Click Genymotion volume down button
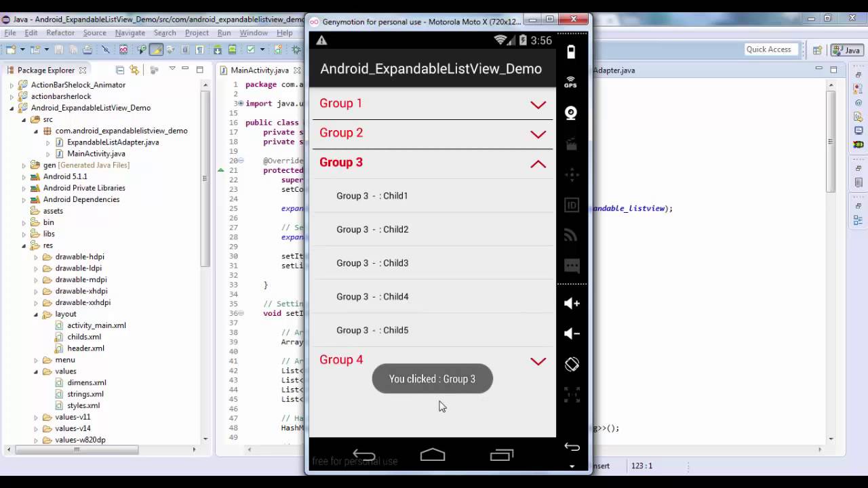The height and width of the screenshot is (488, 868). 572,333
